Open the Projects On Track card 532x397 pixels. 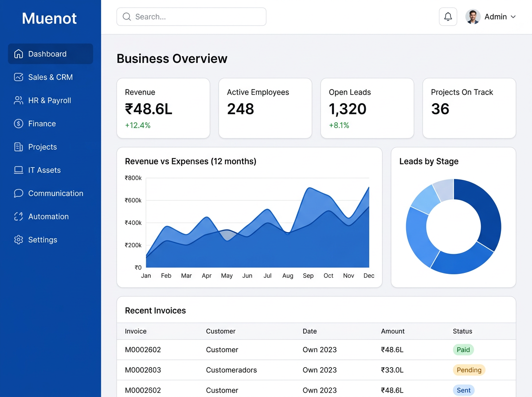tap(469, 109)
